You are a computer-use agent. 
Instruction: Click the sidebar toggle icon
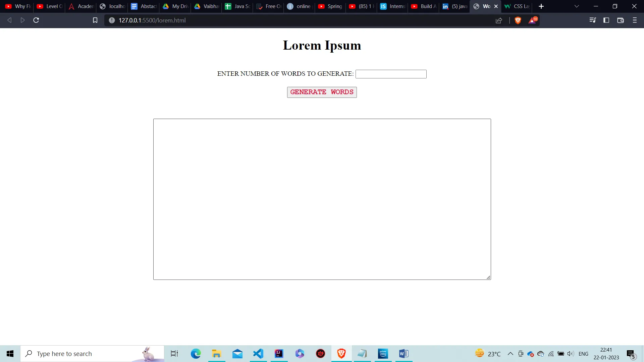606,20
